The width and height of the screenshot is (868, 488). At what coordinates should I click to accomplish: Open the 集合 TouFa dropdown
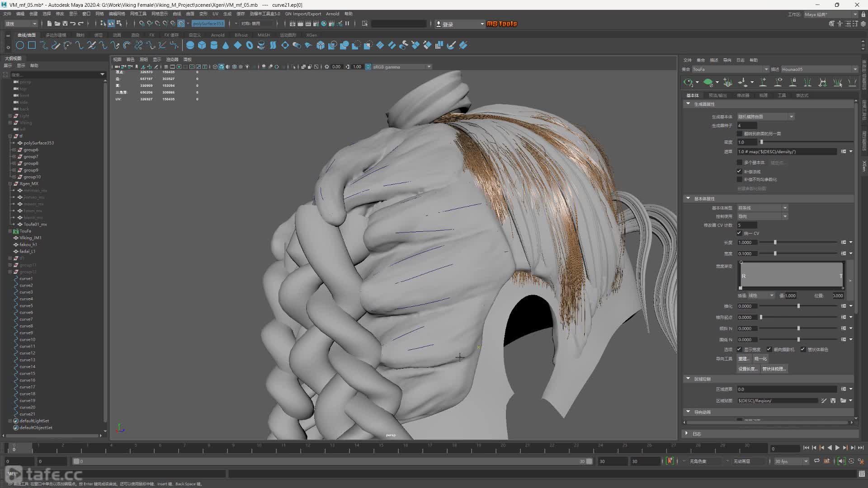[730, 69]
